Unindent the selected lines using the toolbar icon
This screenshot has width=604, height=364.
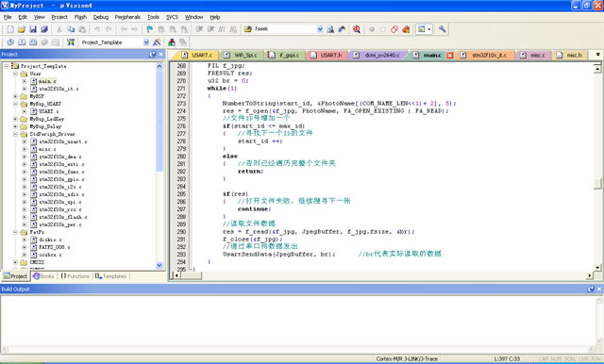click(210, 29)
